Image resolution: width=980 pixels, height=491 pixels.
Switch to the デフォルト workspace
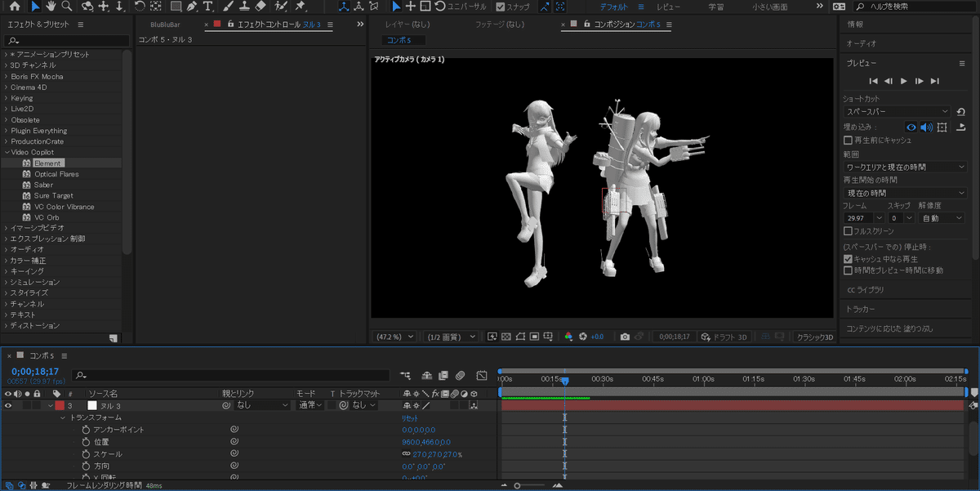click(x=614, y=7)
